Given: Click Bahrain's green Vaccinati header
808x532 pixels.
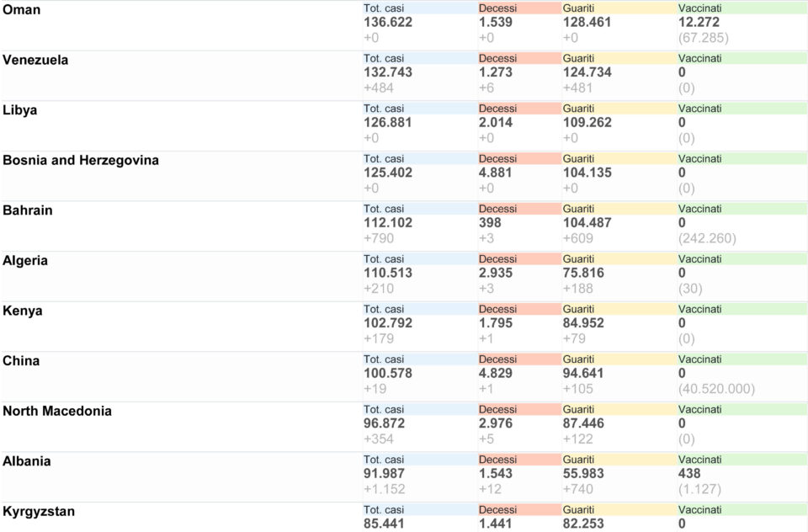Looking at the screenshot, I should point(742,209).
